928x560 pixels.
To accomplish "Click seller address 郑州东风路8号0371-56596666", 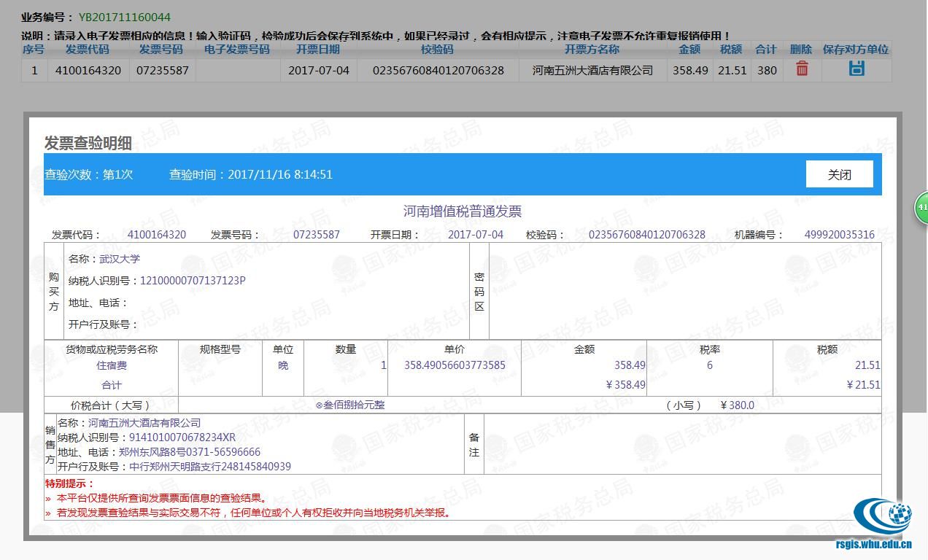I will coord(190,452).
